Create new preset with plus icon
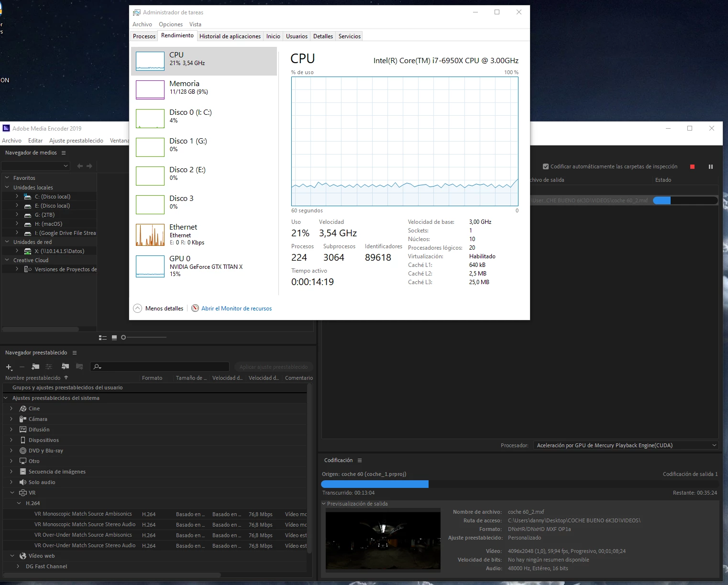728x585 pixels. [9, 367]
